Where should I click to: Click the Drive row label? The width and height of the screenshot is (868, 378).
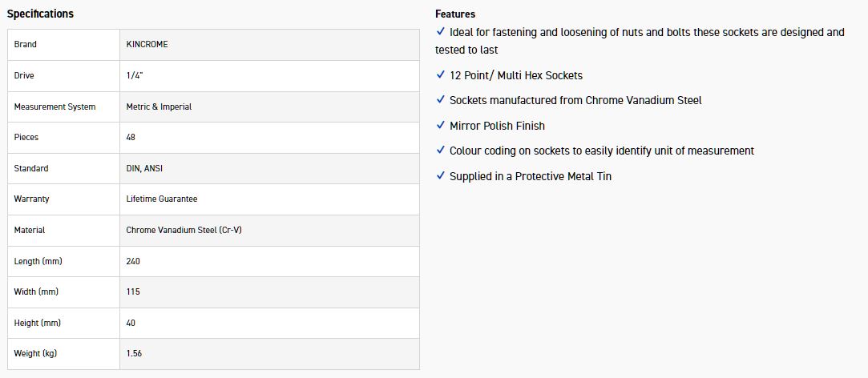tap(24, 75)
